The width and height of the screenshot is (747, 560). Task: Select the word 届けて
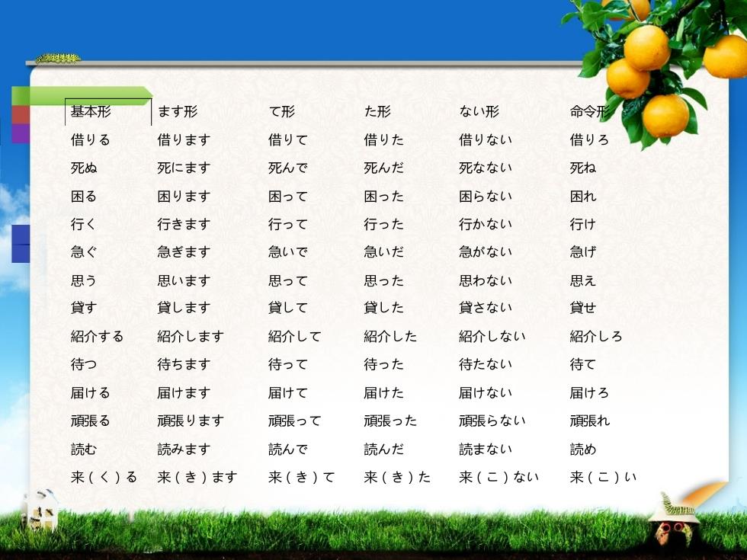[x=288, y=393]
